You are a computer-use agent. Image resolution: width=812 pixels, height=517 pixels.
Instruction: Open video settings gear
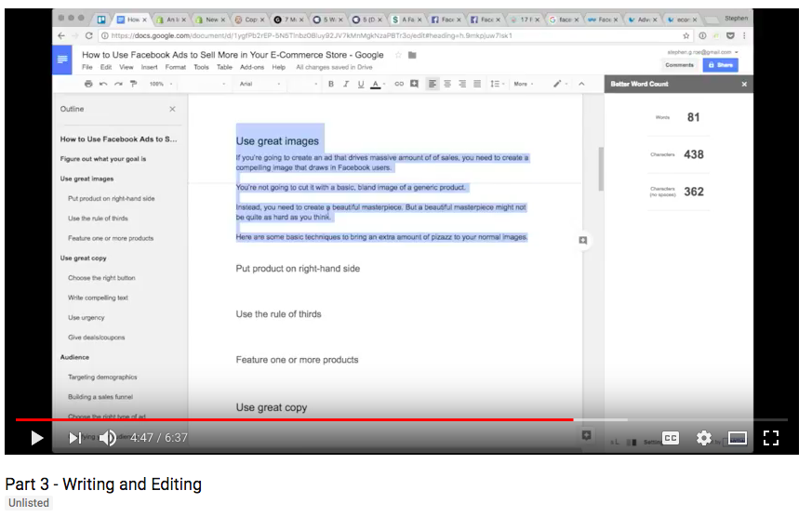704,438
